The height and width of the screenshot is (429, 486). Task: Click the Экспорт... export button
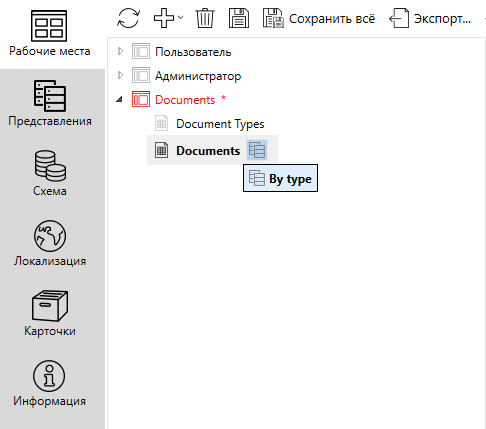[430, 19]
